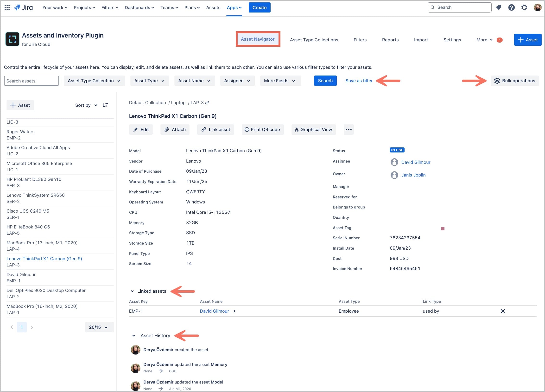Copy the LAP-3 asset link icon
Viewport: 545px width, 392px height.
click(207, 102)
